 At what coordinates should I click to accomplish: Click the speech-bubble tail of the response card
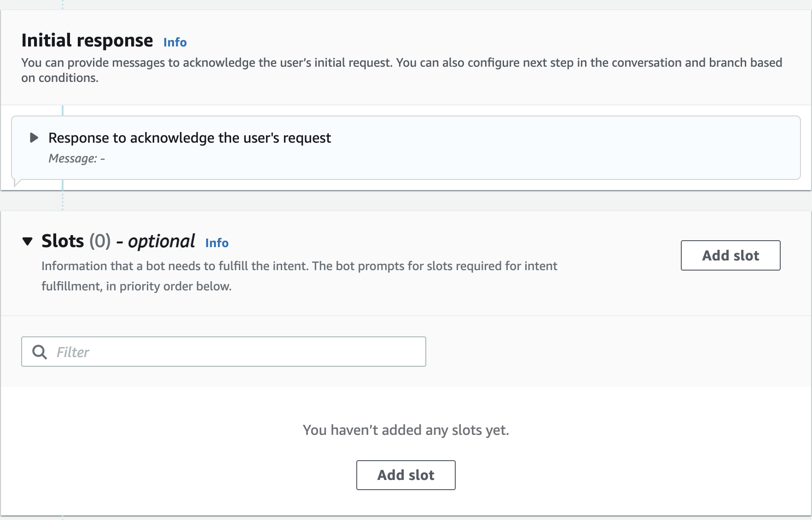pos(17,183)
